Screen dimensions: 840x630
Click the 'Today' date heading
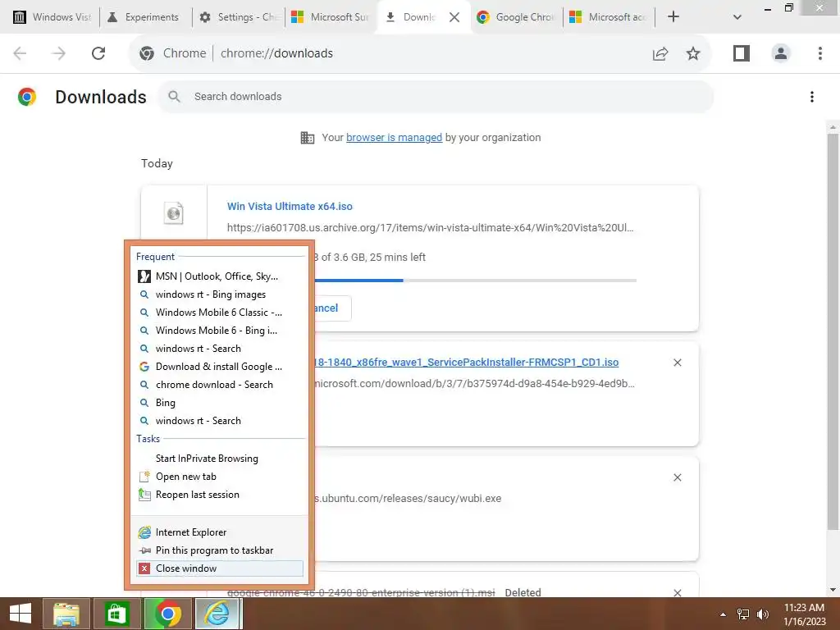point(157,163)
